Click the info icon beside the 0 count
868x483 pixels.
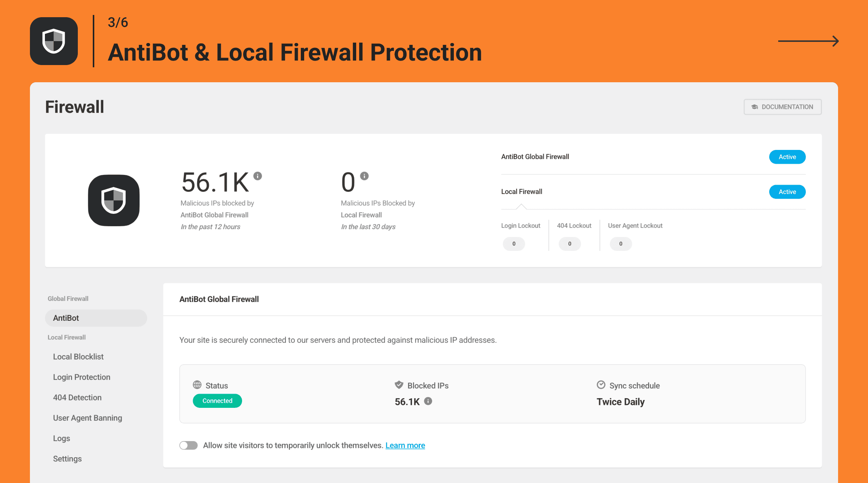pos(364,175)
